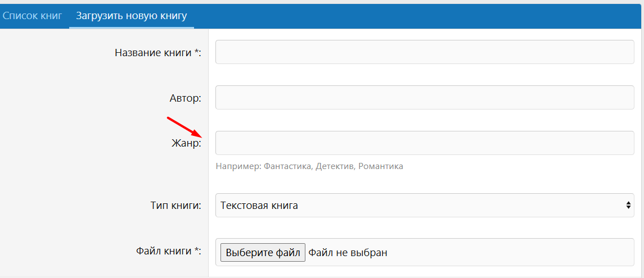Click the Тип книги label
This screenshot has height=278, width=644.
click(176, 206)
